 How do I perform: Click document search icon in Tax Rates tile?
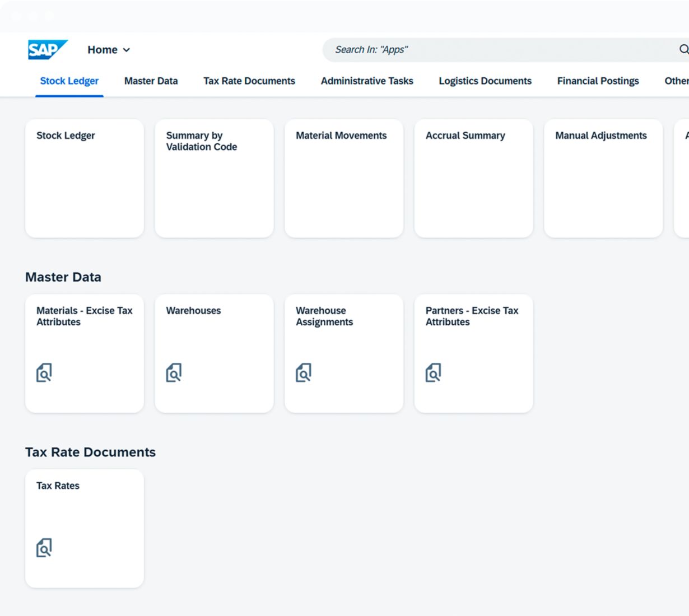[x=44, y=548]
